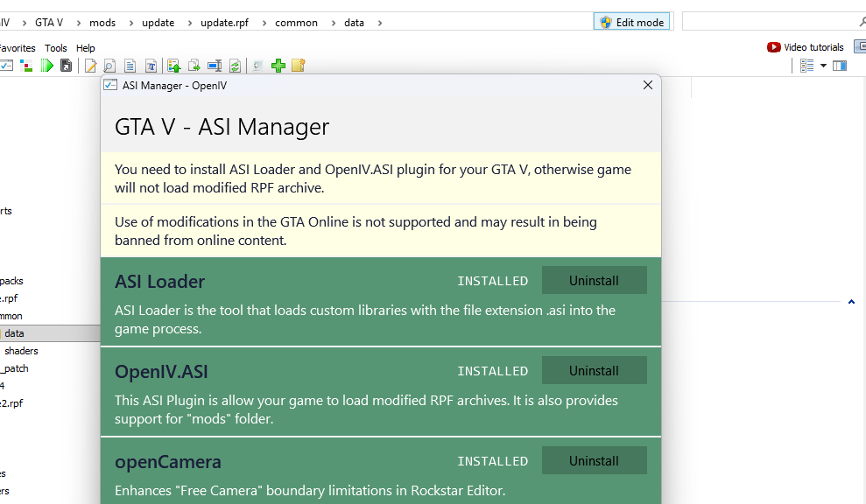Click the new folder toolbar icon
This screenshot has width=866, height=504.
coord(299,66)
